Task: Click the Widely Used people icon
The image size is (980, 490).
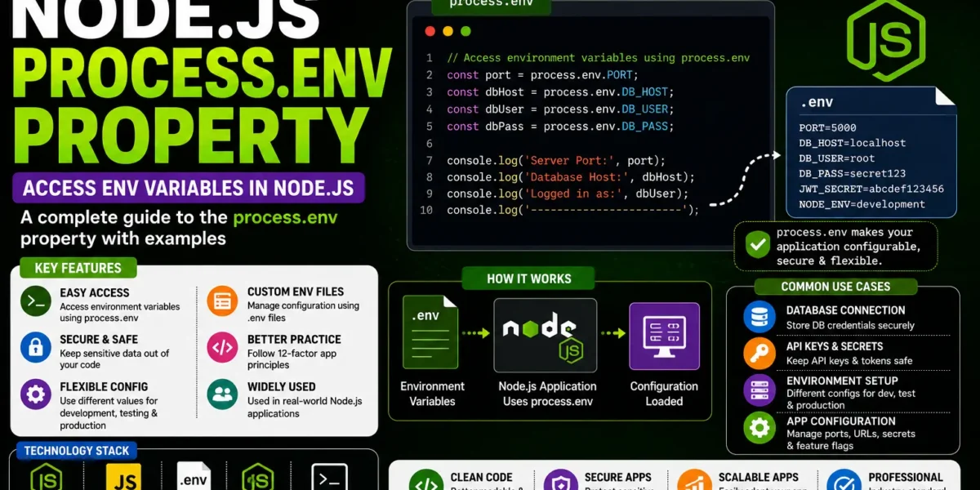Action: coord(221,394)
